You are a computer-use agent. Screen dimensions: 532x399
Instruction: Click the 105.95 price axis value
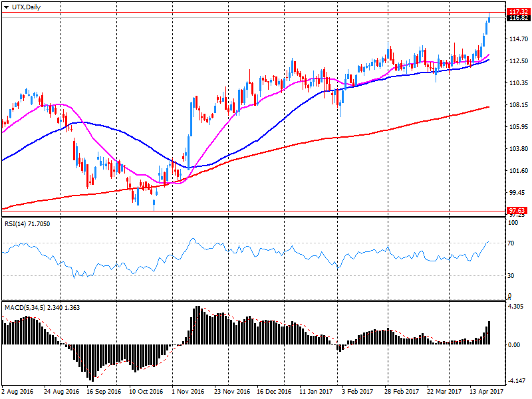pos(519,127)
